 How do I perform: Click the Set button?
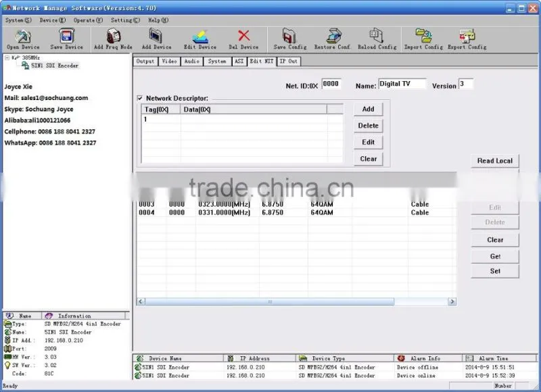pyautogui.click(x=495, y=271)
